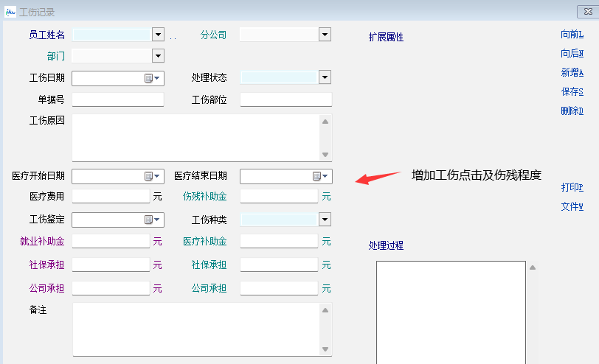Open the 工伤种类 dropdown list
Viewport: 599px width, 364px height.
click(325, 219)
